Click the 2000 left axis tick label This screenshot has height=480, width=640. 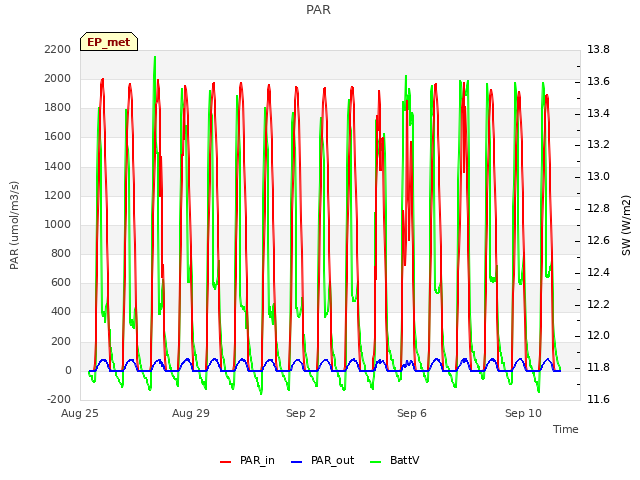[58, 78]
